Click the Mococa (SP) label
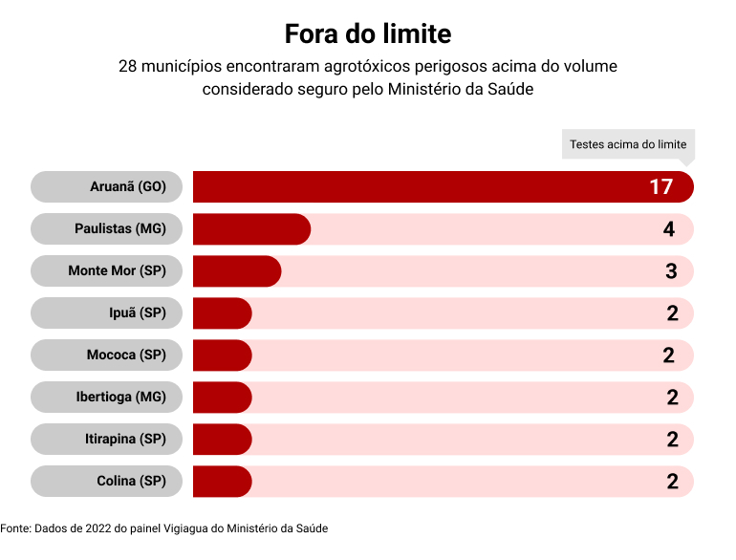The height and width of the screenshot is (560, 736). click(126, 355)
